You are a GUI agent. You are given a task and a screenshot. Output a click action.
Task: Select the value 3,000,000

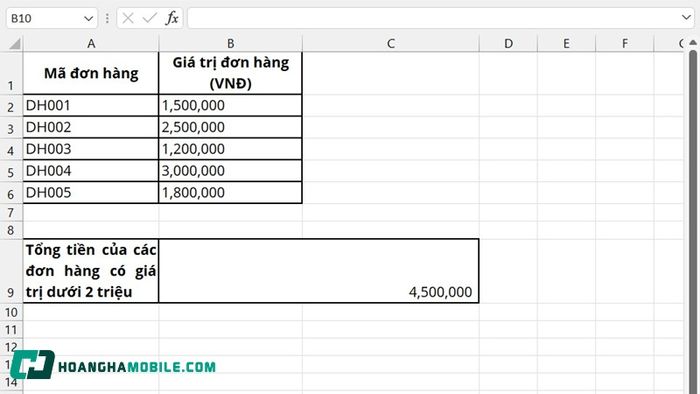(230, 171)
